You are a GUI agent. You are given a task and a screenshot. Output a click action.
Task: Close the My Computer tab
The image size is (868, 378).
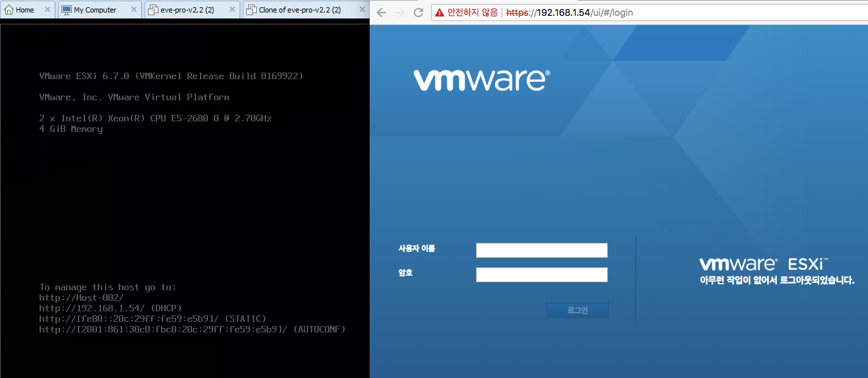[133, 10]
